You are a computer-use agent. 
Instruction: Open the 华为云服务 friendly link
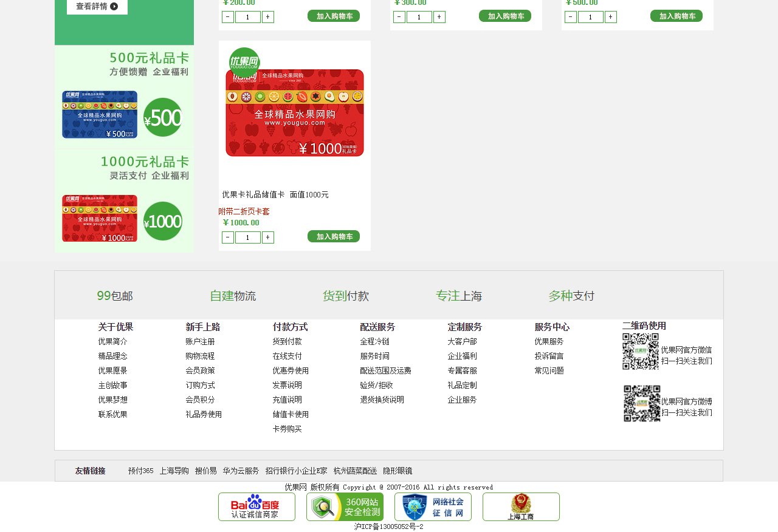pyautogui.click(x=241, y=471)
